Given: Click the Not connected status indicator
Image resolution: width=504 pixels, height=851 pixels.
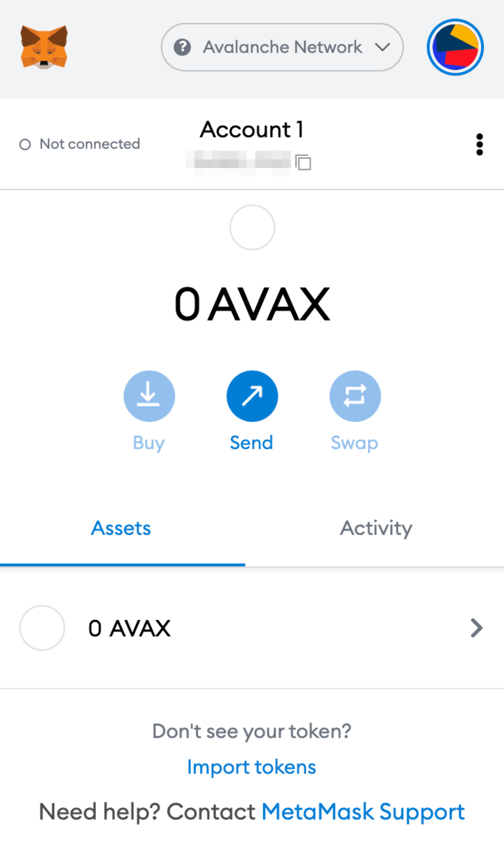Looking at the screenshot, I should point(80,144).
